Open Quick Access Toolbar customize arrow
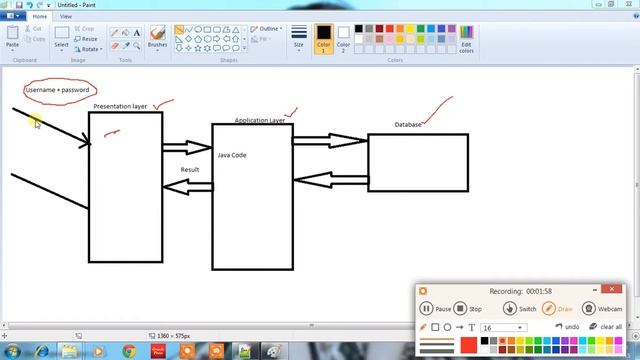640x360 pixels. (x=49, y=5)
